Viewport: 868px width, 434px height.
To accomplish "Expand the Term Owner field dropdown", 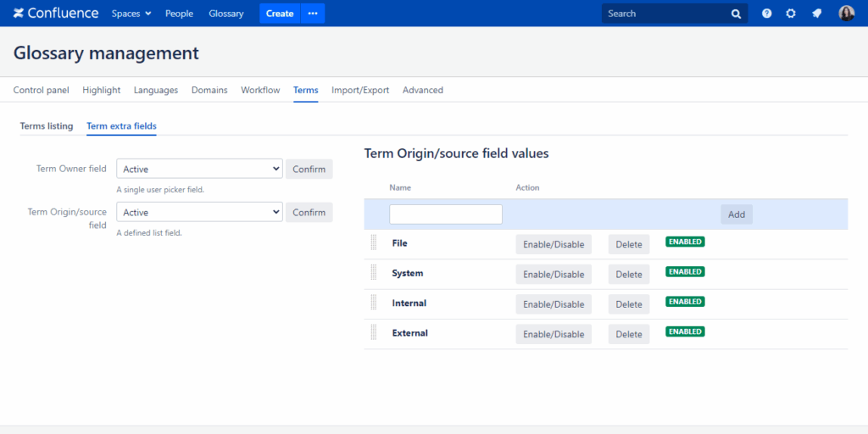I will coord(199,169).
